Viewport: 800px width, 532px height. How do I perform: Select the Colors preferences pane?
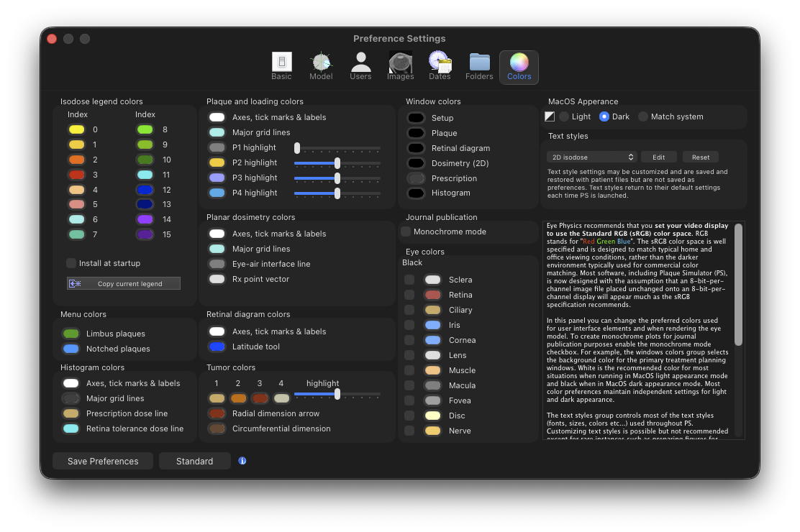519,66
